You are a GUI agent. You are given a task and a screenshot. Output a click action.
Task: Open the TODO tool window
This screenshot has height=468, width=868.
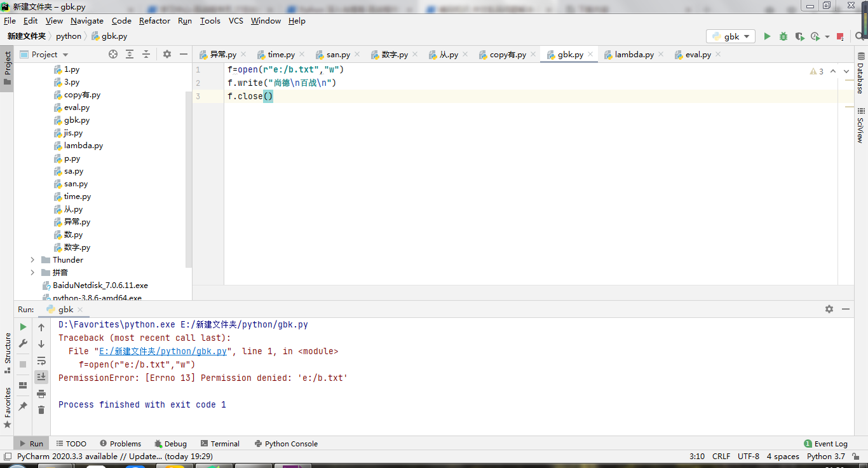click(x=71, y=444)
